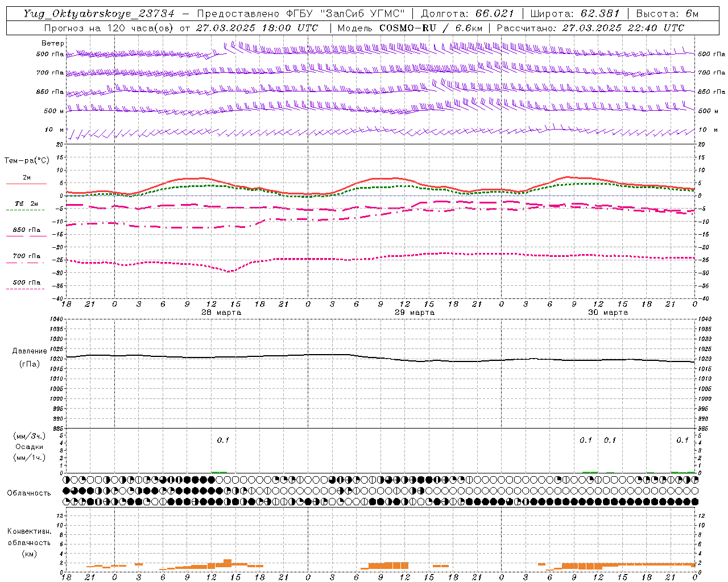Click the '30 марта' date label
This screenshot has width=728, height=582.
[608, 313]
